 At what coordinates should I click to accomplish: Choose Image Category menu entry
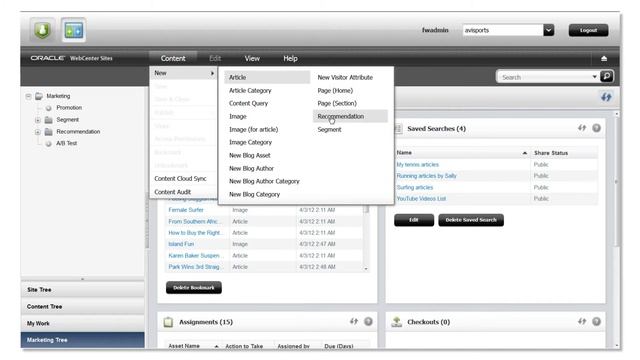pyautogui.click(x=250, y=142)
